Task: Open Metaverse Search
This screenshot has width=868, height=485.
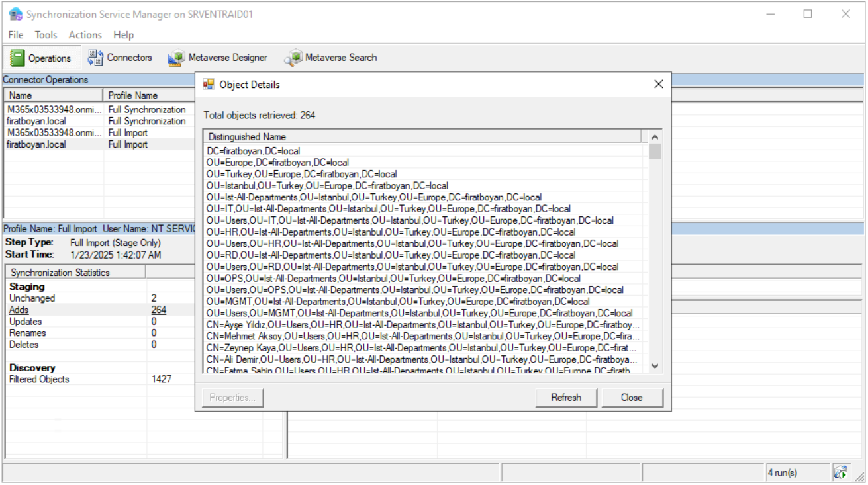Action: tap(330, 58)
